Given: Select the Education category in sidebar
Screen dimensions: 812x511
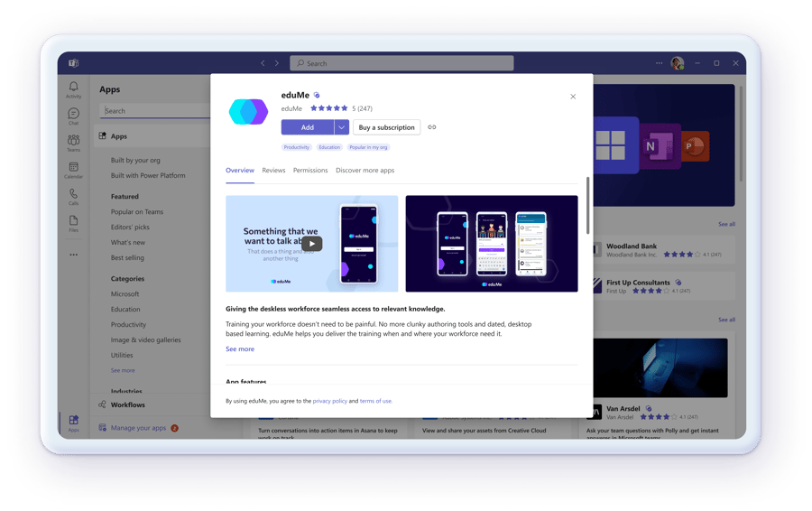Looking at the screenshot, I should (125, 309).
